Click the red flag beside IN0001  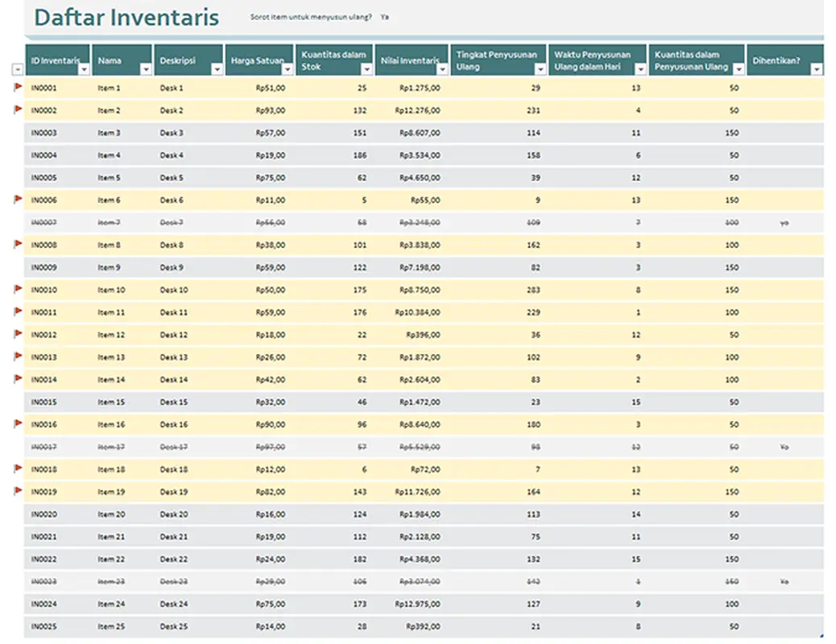pyautogui.click(x=18, y=87)
